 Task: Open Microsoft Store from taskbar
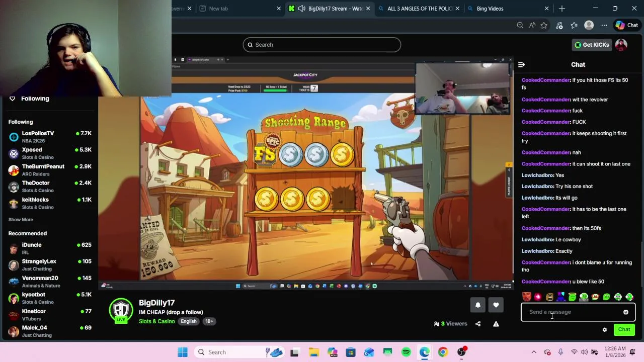350,352
